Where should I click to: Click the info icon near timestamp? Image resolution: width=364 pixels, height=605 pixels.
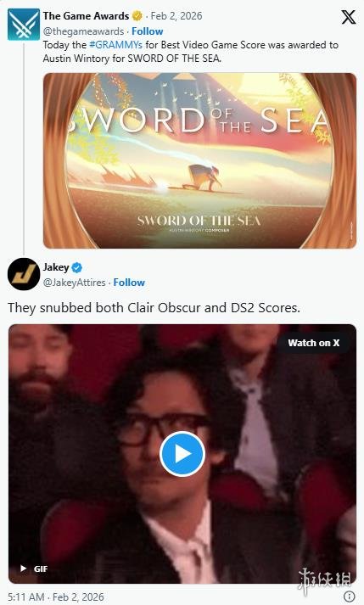(349, 597)
